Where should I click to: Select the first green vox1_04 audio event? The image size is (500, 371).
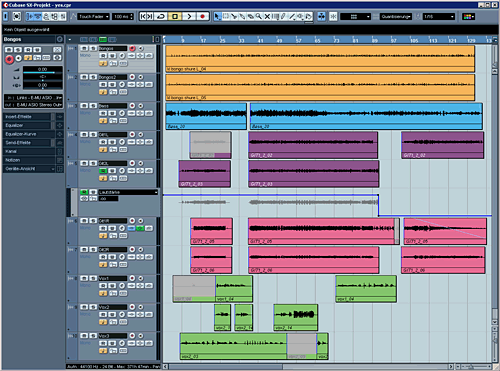234,289
